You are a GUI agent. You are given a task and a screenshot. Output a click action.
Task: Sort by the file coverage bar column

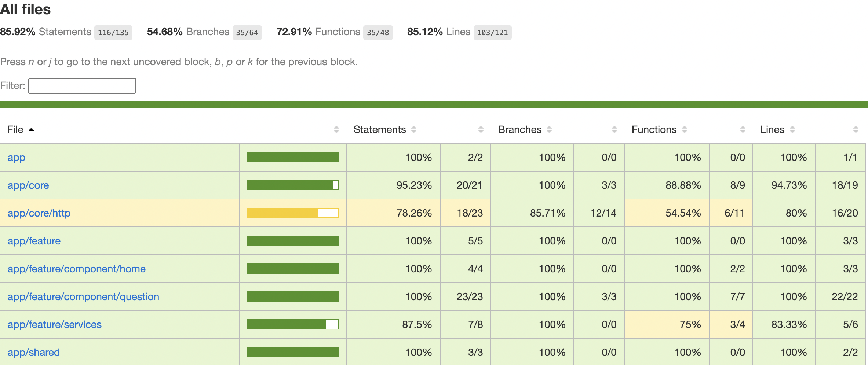coord(336,129)
